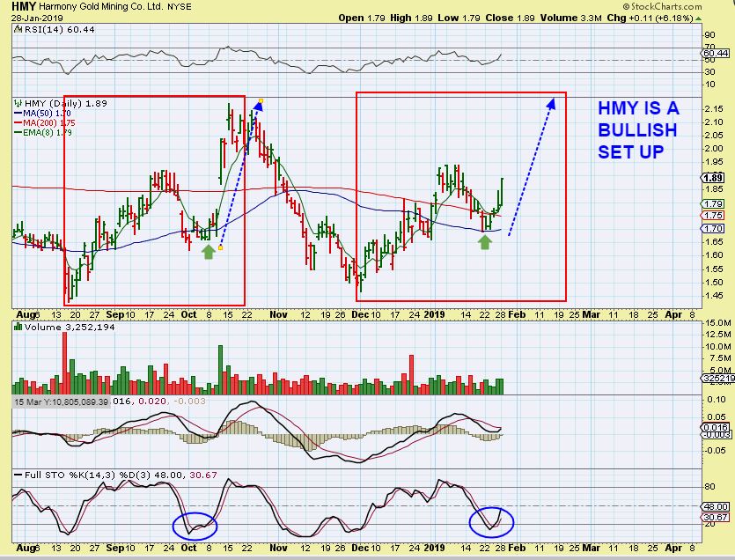
Task: Click the StockCharts.com copyright label
Action: [662, 6]
